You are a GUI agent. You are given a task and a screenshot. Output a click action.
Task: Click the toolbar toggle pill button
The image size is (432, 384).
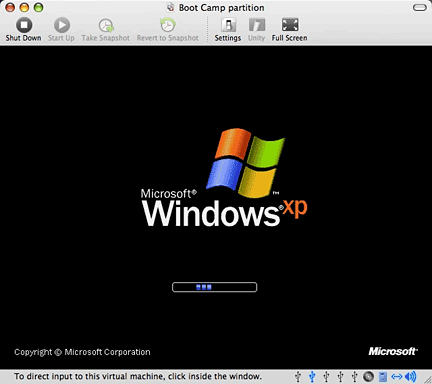(420, 7)
